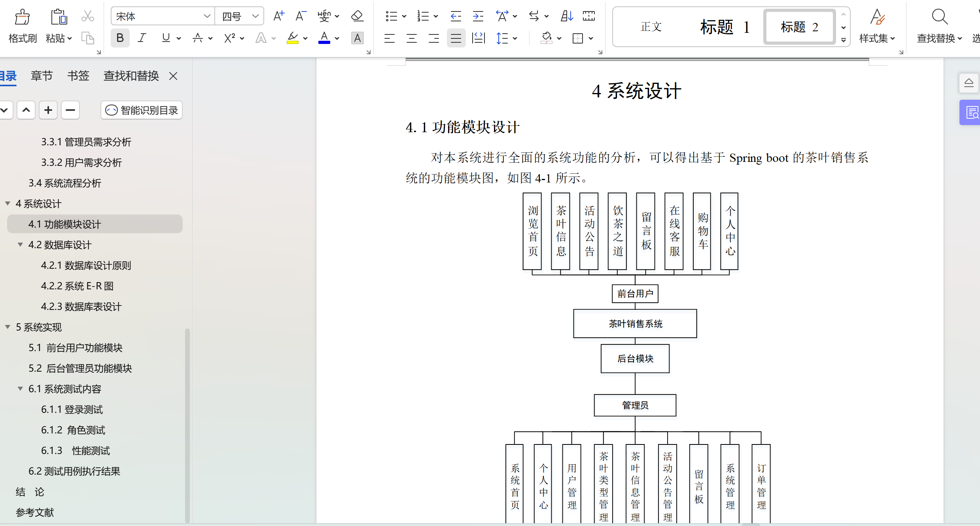Viewport: 980px width, 526px height.
Task: Apply the 标题 1 style
Action: point(725,27)
